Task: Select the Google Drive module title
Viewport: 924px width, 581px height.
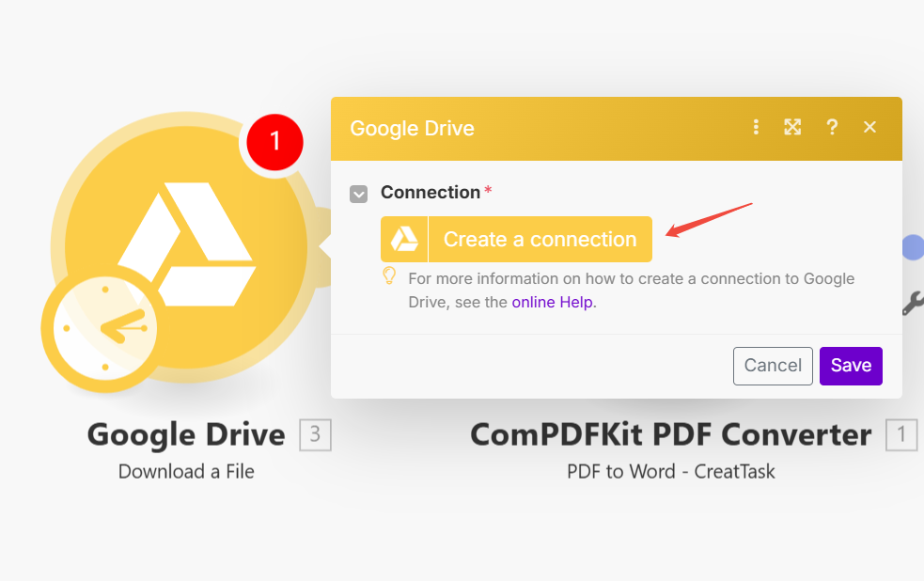Action: [186, 435]
